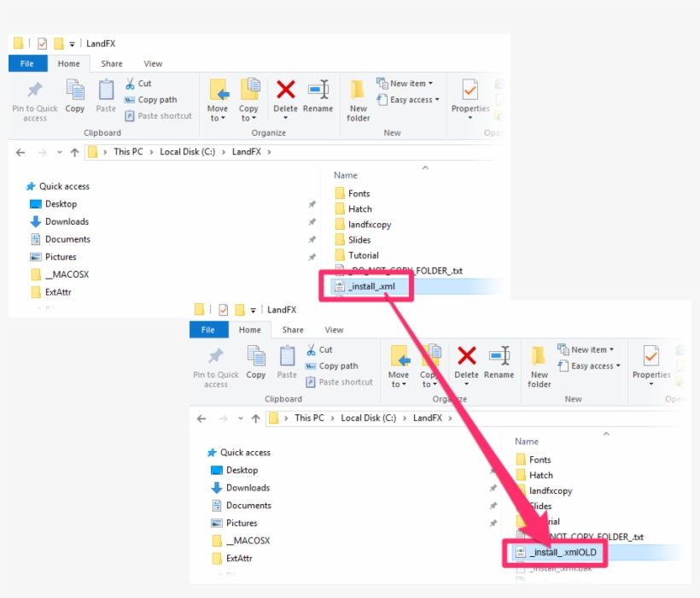Click New folder icon in lower window

(539, 356)
